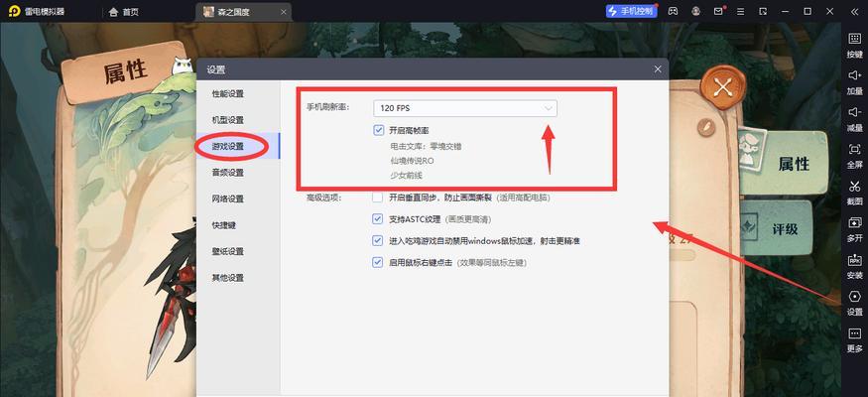Screen dimensions: 868x397
Task: Open 壁纸设置 settings section
Action: (x=238, y=251)
